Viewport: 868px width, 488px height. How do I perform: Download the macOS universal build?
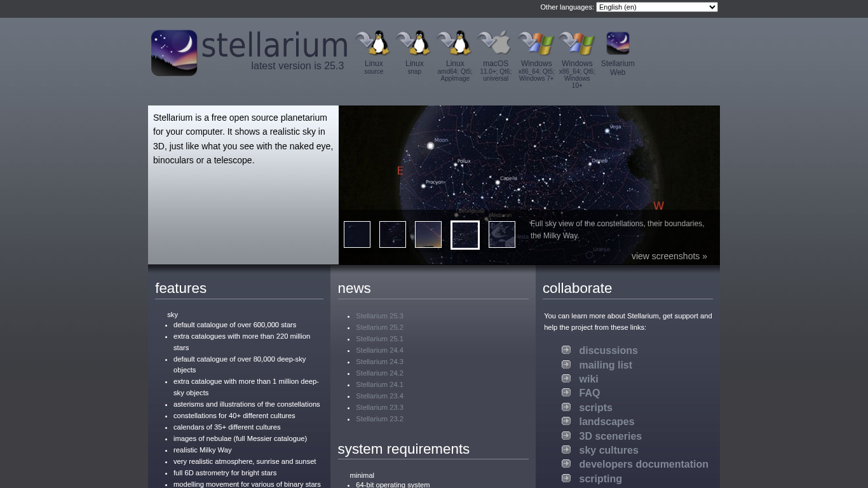coord(496,44)
